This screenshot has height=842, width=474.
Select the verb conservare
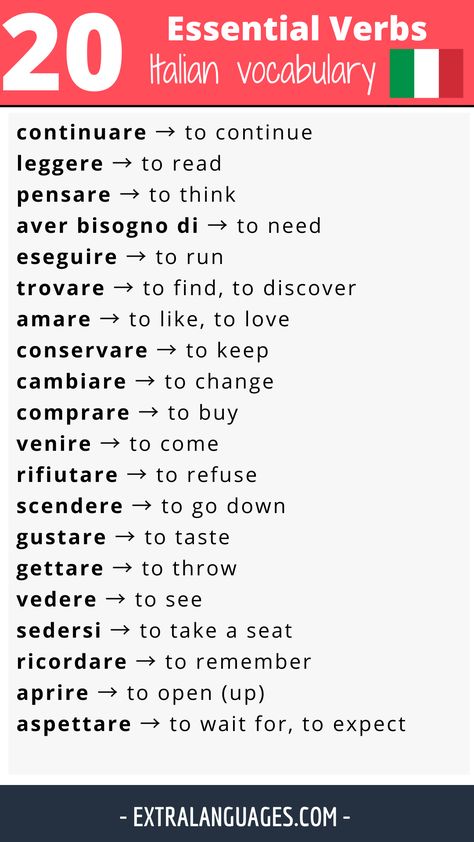[82, 351]
